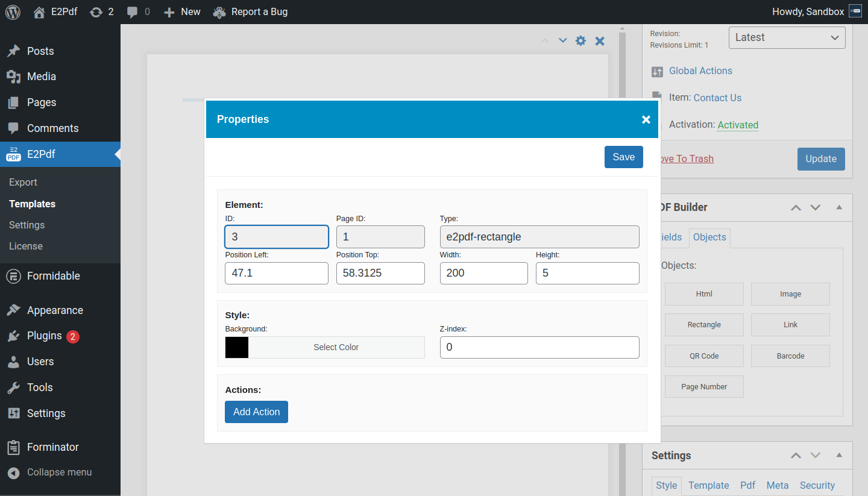This screenshot has height=496, width=868.
Task: Open page settings gear icon
Action: [580, 41]
